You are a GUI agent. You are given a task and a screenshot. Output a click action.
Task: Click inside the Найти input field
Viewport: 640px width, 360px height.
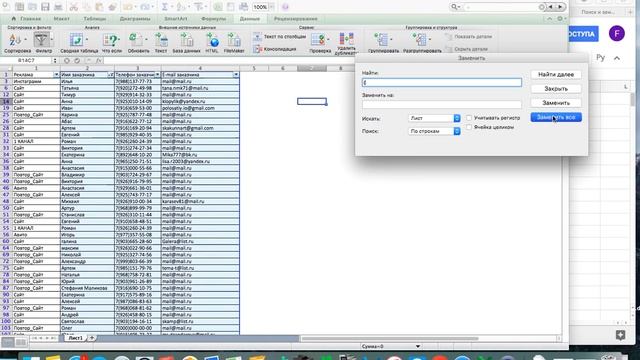[442, 82]
